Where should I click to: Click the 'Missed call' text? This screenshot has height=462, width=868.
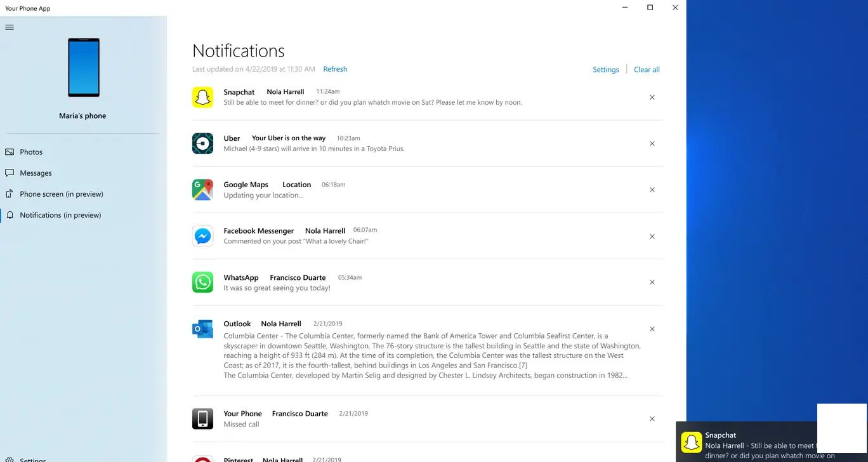tap(241, 425)
